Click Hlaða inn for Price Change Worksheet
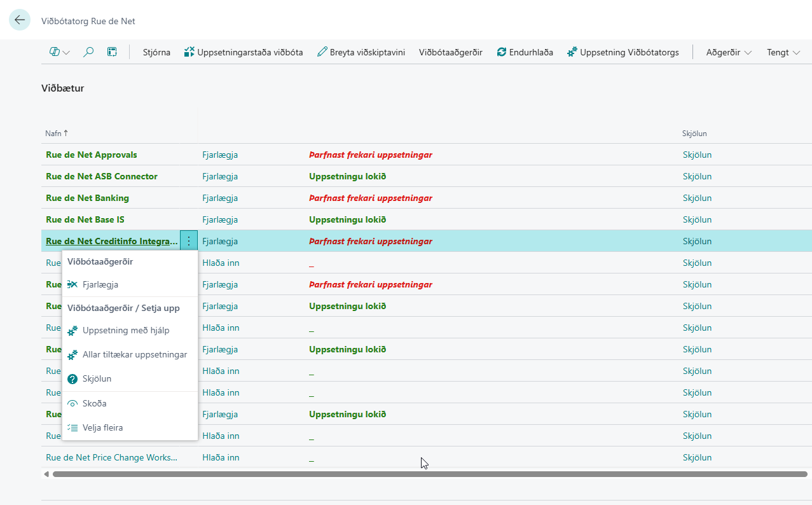The image size is (812, 505). (x=221, y=457)
